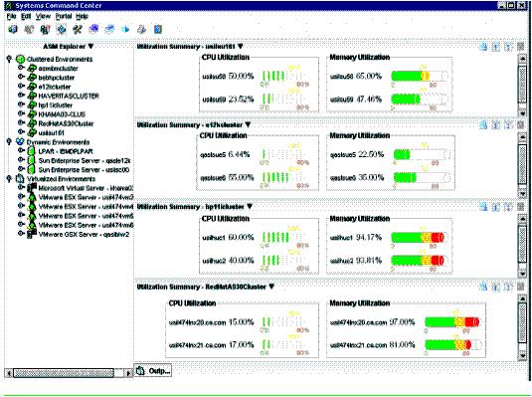This screenshot has height=397, width=532.
Task: Click the ASM Explorer horizontal scrollbar right arrow
Action: [x=128, y=373]
